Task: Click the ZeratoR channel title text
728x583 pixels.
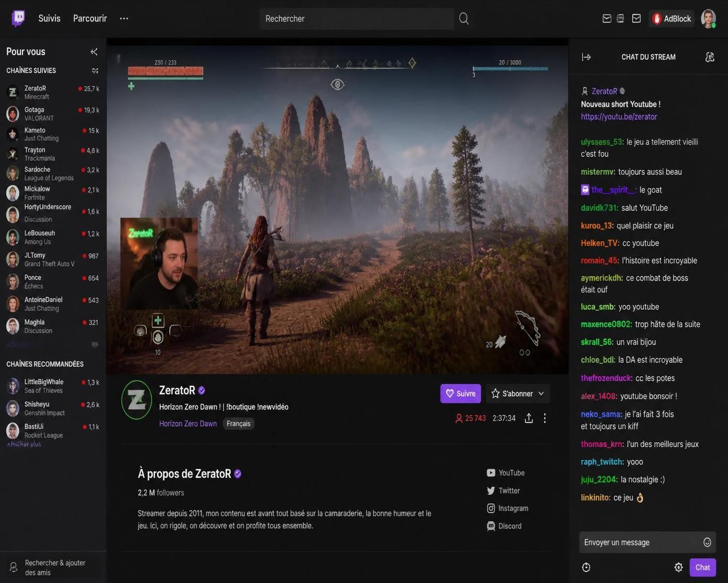Action: coord(177,390)
